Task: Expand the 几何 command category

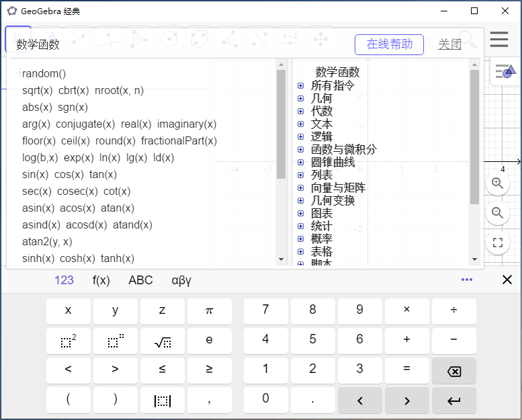Action: 300,99
